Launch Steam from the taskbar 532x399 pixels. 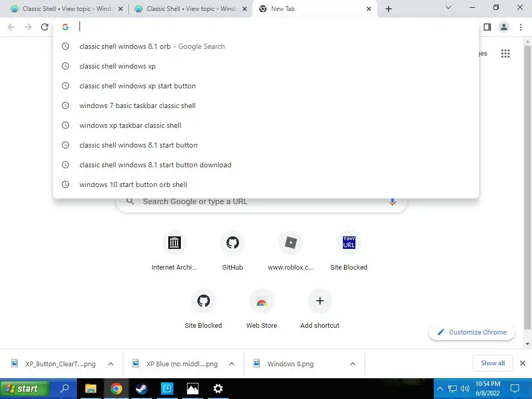[x=141, y=389]
